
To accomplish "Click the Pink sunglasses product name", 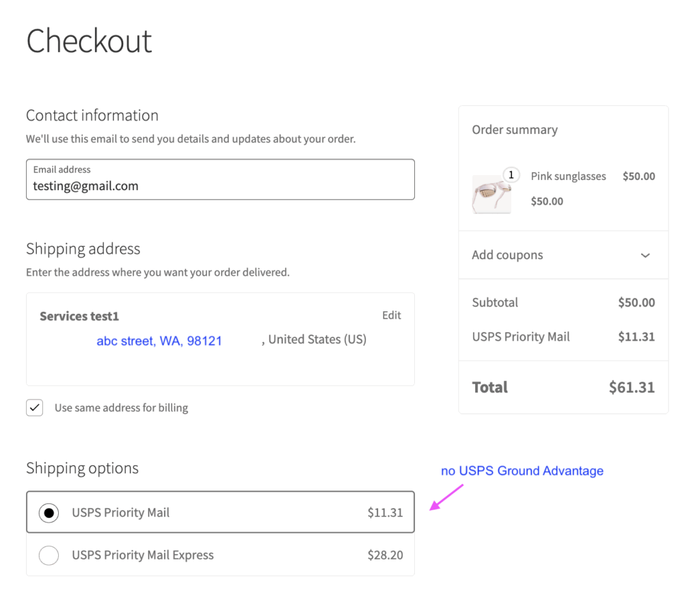I will pyautogui.click(x=568, y=176).
